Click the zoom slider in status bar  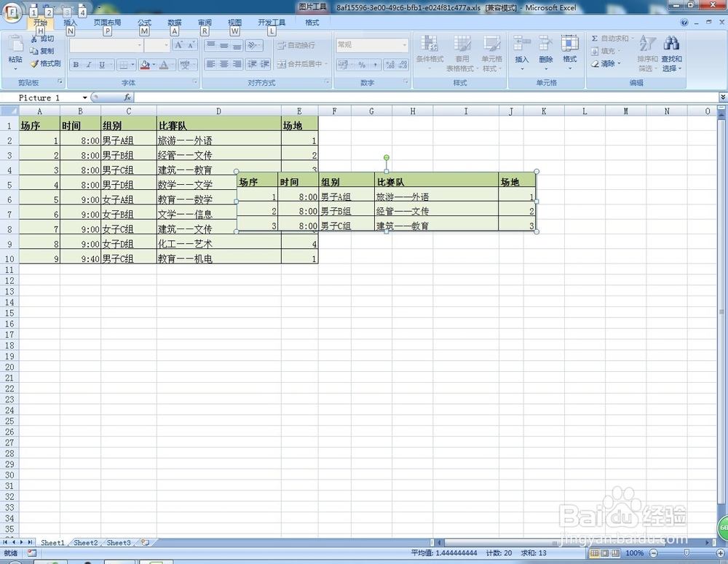[687, 553]
